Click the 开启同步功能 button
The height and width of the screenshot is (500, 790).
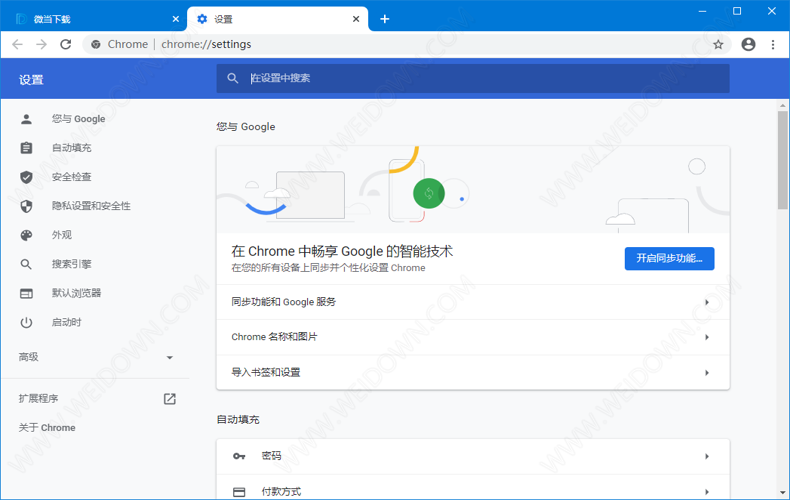[669, 259]
